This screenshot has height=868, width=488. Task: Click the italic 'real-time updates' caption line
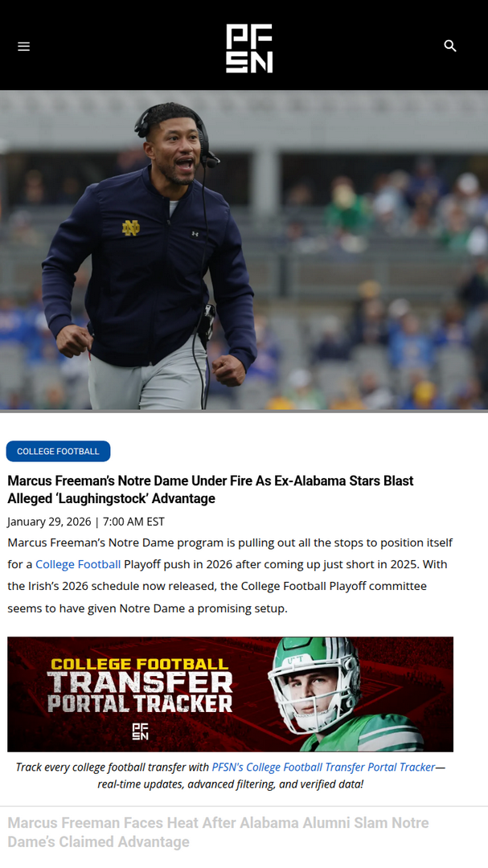(231, 784)
